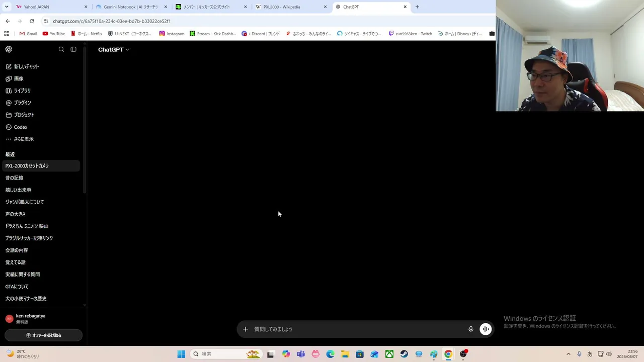Open the Windows Start menu

tap(181, 354)
